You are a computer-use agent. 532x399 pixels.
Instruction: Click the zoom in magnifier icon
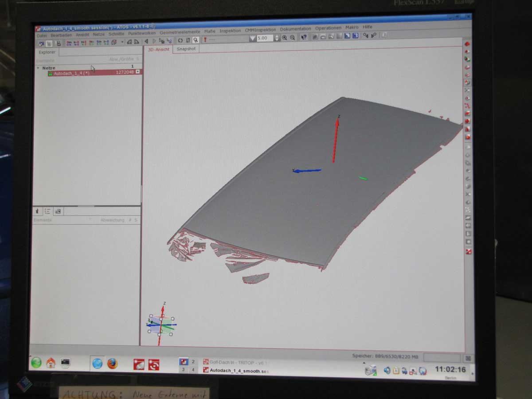click(285, 38)
